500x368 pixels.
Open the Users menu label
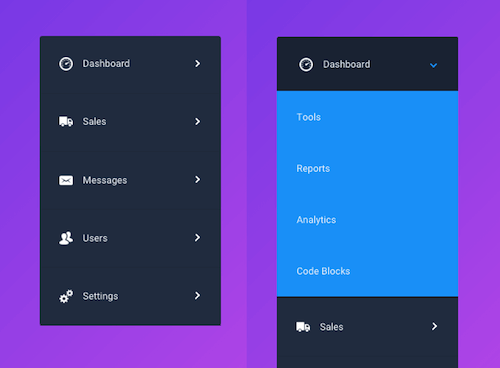(x=95, y=238)
